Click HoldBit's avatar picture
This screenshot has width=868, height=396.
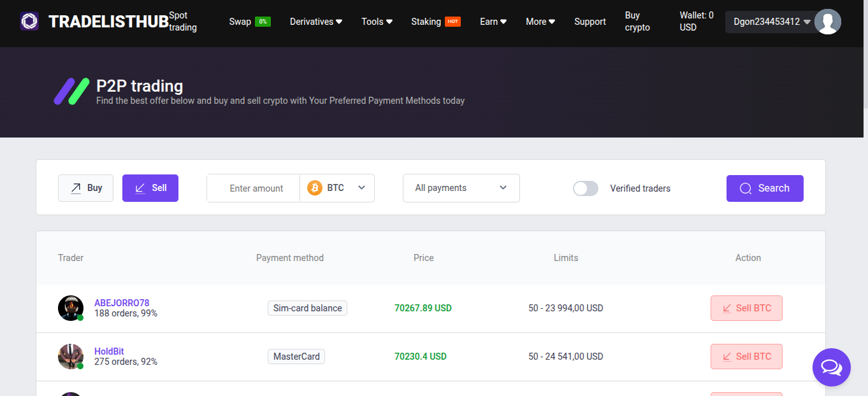coord(71,357)
